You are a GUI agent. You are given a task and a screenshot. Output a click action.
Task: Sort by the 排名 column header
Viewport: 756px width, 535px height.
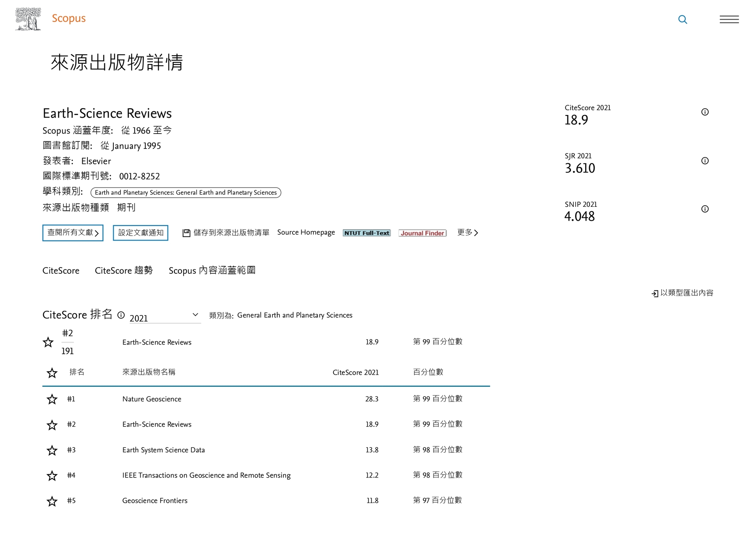coord(77,372)
